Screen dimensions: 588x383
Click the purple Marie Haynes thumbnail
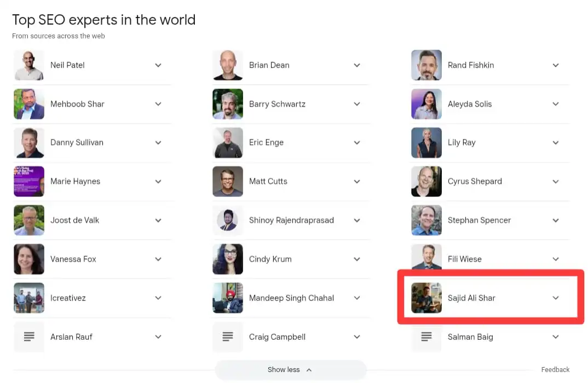(29, 182)
